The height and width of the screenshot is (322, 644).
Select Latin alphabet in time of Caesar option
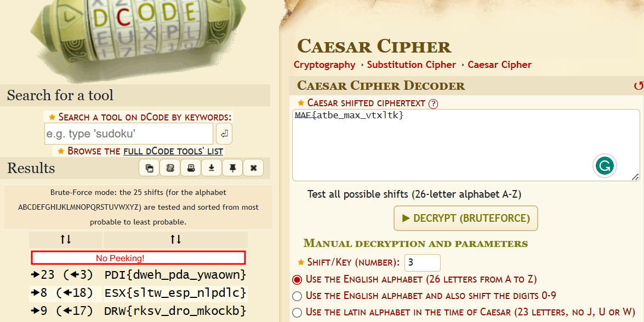[297, 313]
